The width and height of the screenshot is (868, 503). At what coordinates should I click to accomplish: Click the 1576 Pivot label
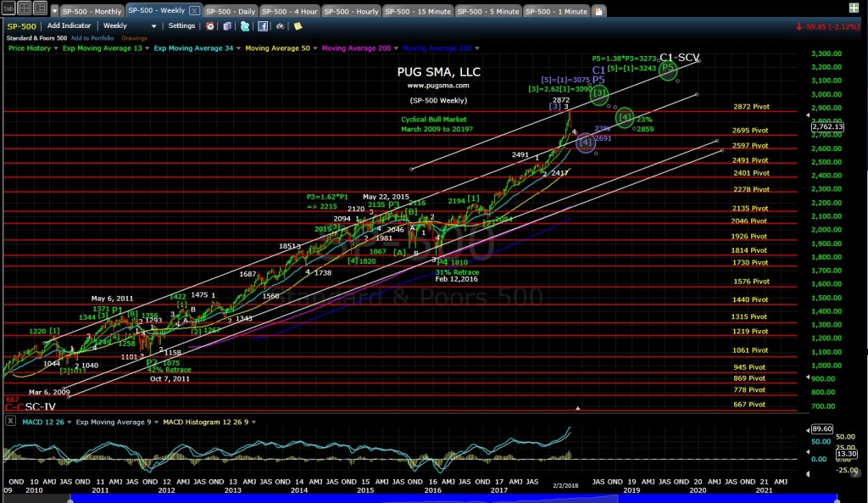pyautogui.click(x=751, y=282)
